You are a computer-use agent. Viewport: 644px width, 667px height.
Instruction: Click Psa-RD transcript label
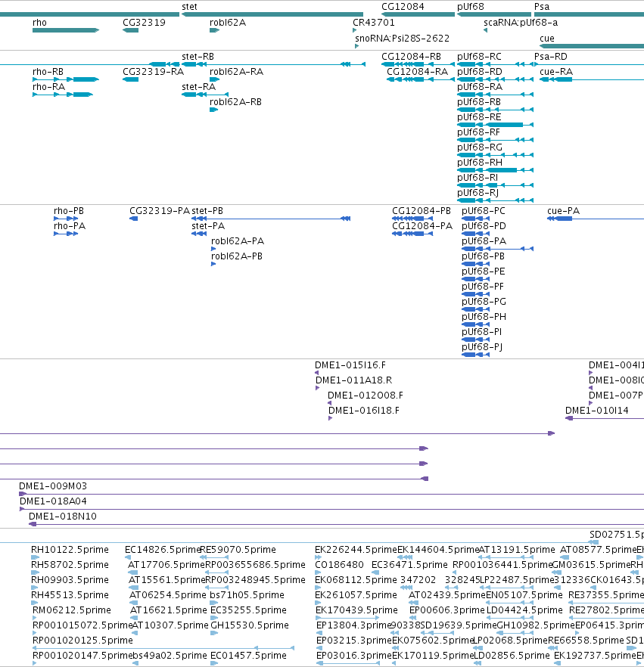pyautogui.click(x=551, y=57)
